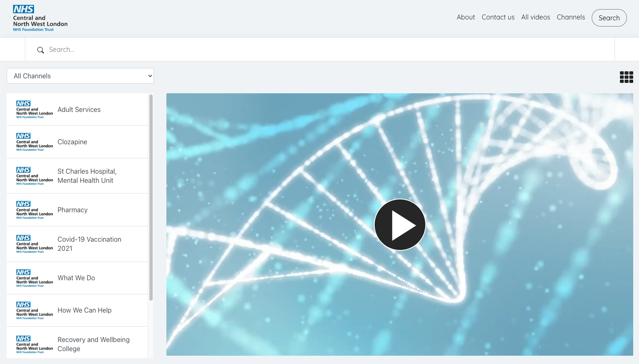639x364 pixels.
Task: Open the About page
Action: [x=466, y=17]
